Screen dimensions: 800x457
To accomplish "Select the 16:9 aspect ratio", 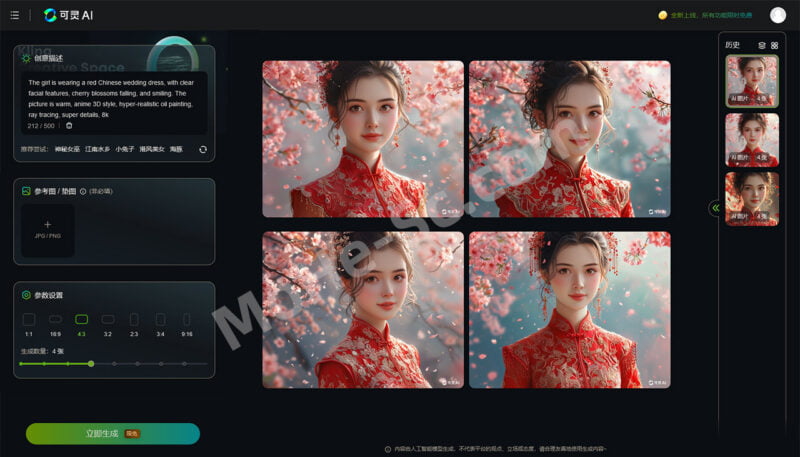I will [x=55, y=324].
